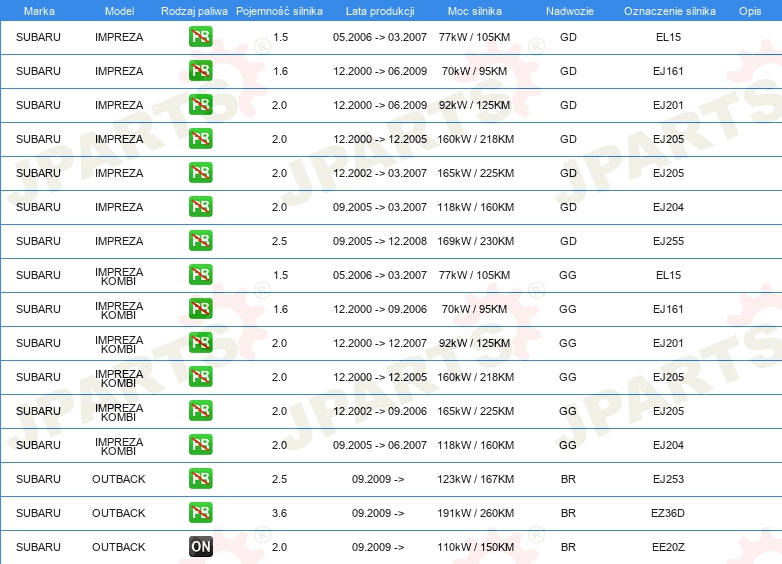Click the Rodzaj paliwa column header
This screenshot has width=782, height=564.
pyautogui.click(x=194, y=10)
